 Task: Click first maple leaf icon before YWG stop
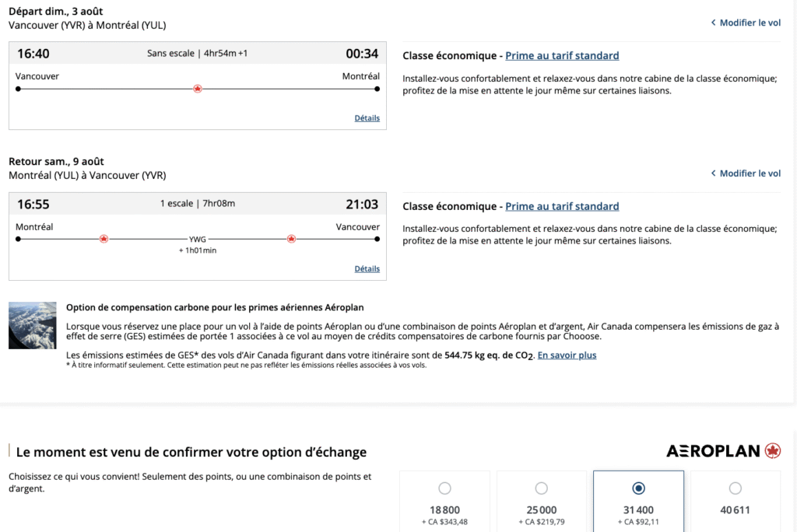click(x=104, y=239)
